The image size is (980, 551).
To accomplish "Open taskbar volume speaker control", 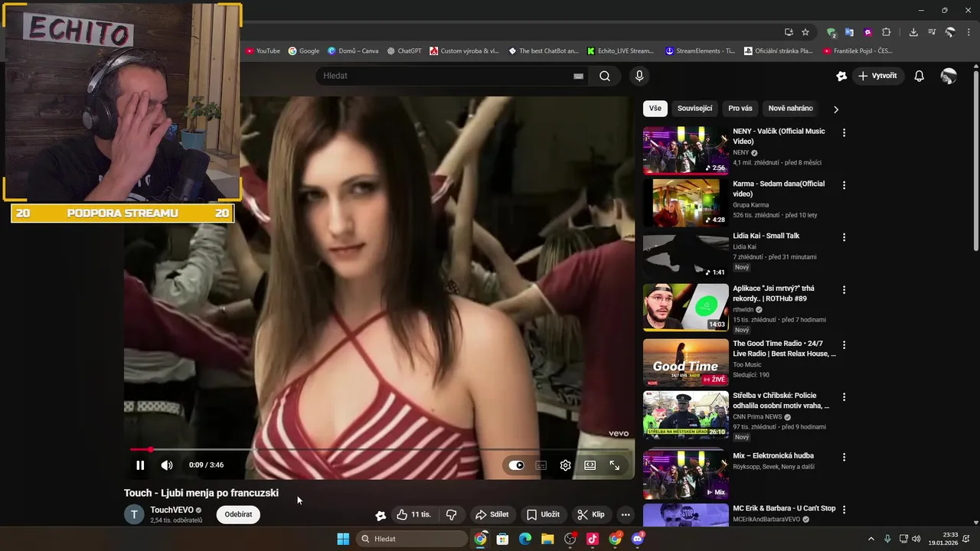I will 916,539.
